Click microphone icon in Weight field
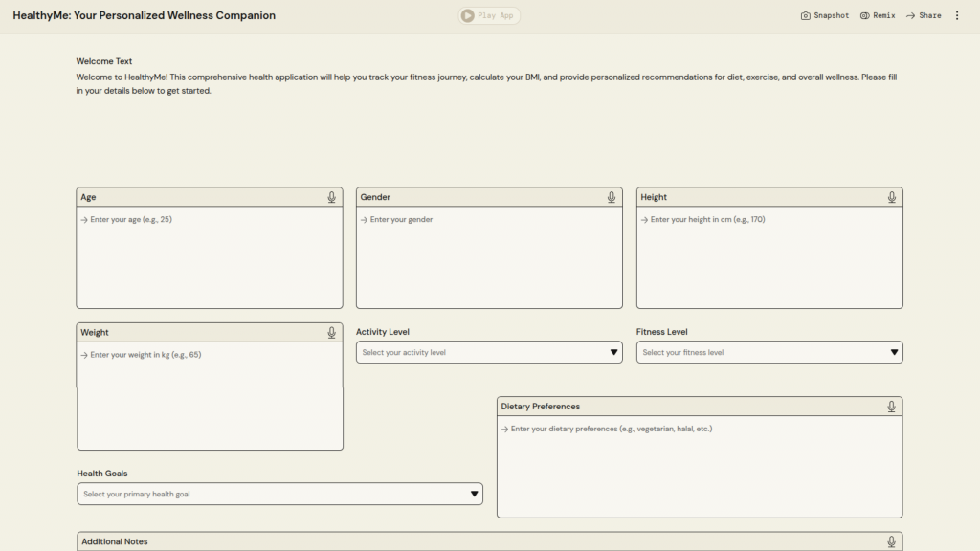Image resolution: width=980 pixels, height=551 pixels. 331,333
